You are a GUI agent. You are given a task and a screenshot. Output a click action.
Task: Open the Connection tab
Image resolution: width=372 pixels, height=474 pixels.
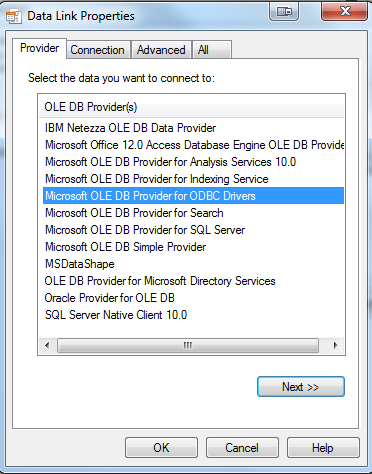tap(97, 50)
